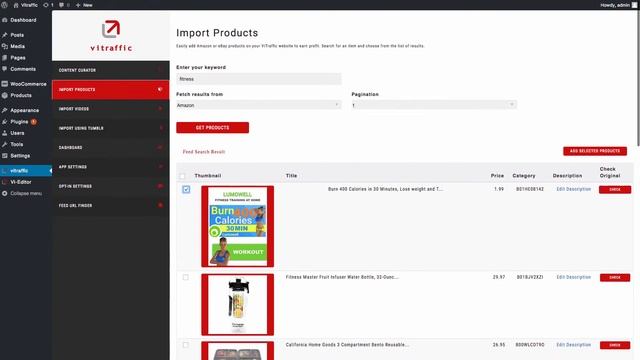This screenshot has height=360, width=640.
Task: Click the price 29.97 cell
Action: [x=498, y=277]
